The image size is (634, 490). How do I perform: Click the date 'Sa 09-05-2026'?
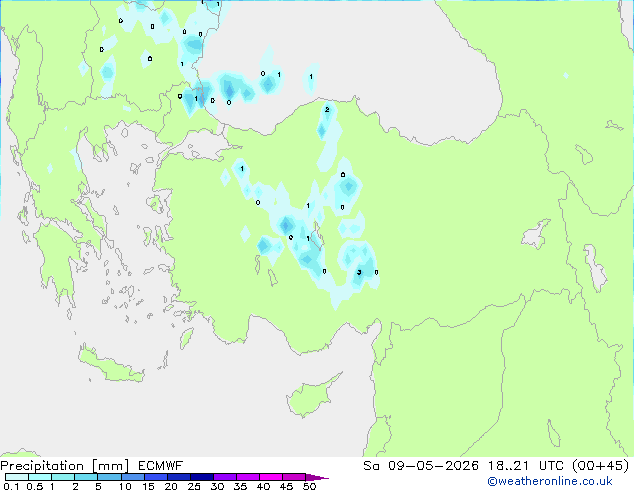click(x=421, y=466)
